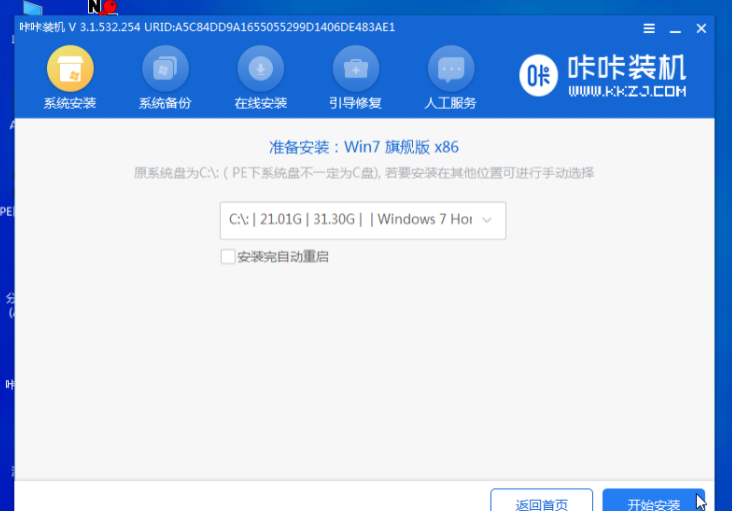This screenshot has height=513, width=732.
Task: Click the 返回首页 button
Action: pos(542,500)
